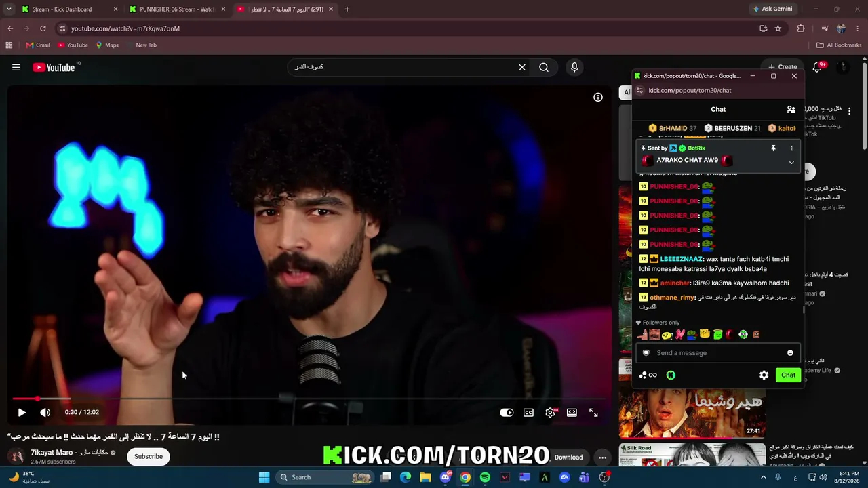This screenshot has height=488, width=868.
Task: Open LBEEEZNAAZ's chat username
Action: pyautogui.click(x=681, y=259)
